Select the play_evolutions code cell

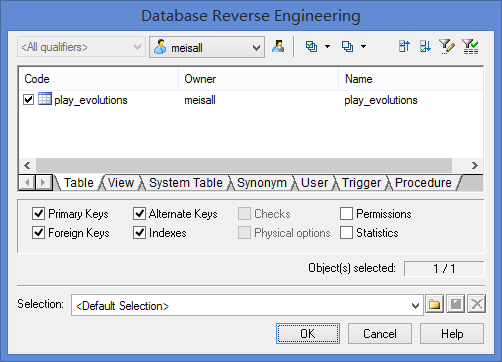(x=91, y=100)
